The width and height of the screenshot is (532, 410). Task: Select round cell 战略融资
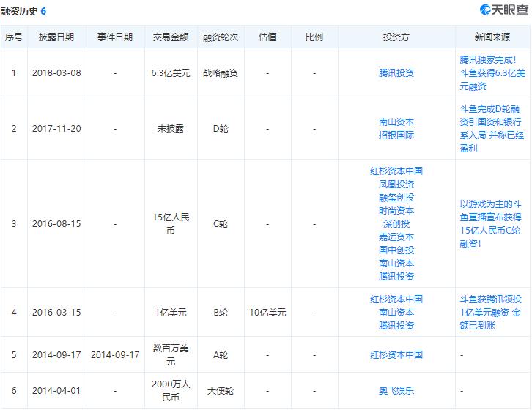221,73
